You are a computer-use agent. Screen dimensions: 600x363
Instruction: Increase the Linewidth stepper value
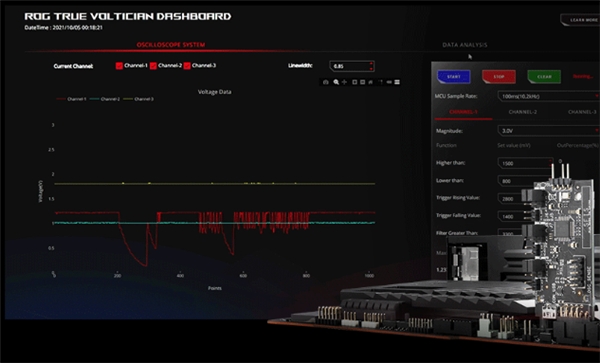pos(371,63)
